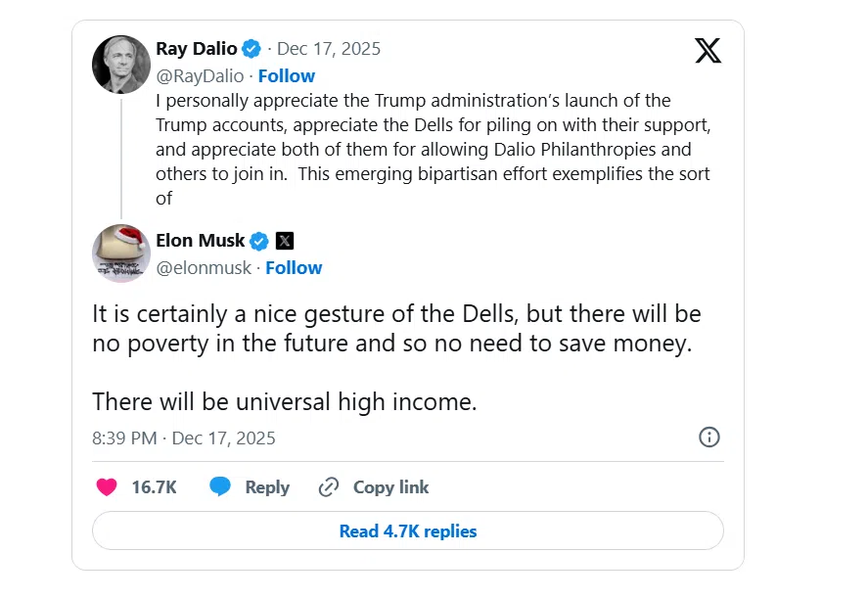Viewport: 868px width, 599px height.
Task: Click the copy link chain icon
Action: [x=329, y=487]
